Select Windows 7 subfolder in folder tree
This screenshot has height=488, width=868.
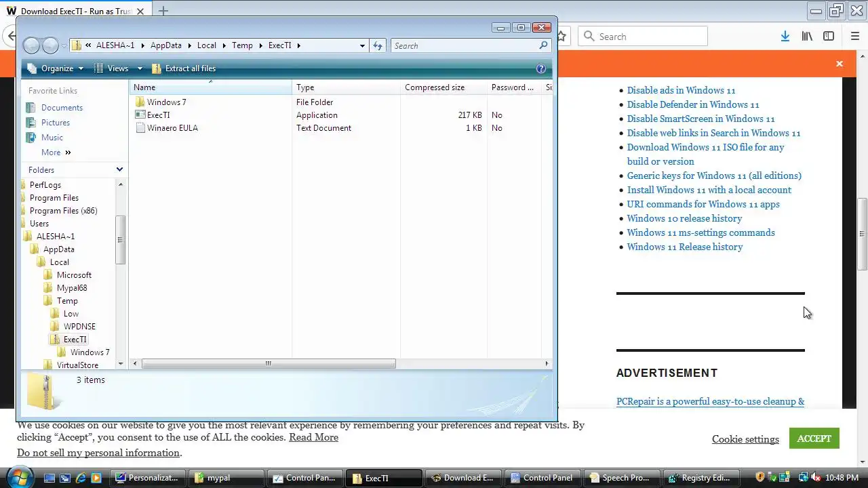pyautogui.click(x=90, y=352)
